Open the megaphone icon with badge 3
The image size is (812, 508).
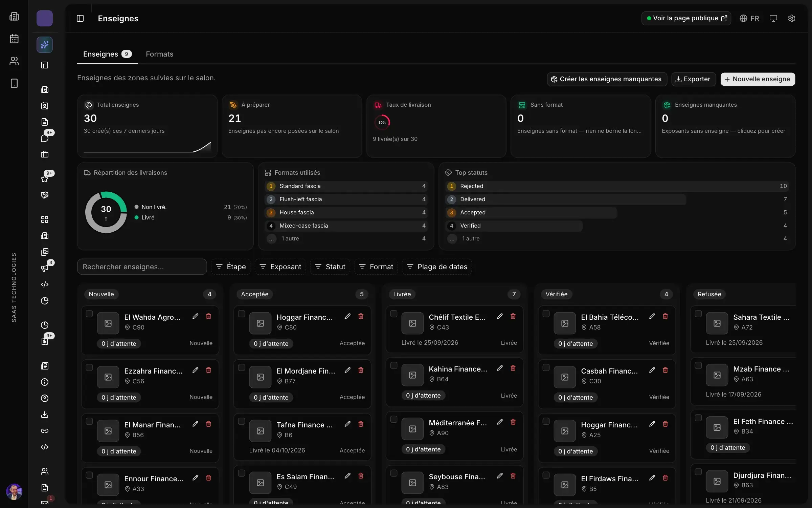[x=45, y=268]
